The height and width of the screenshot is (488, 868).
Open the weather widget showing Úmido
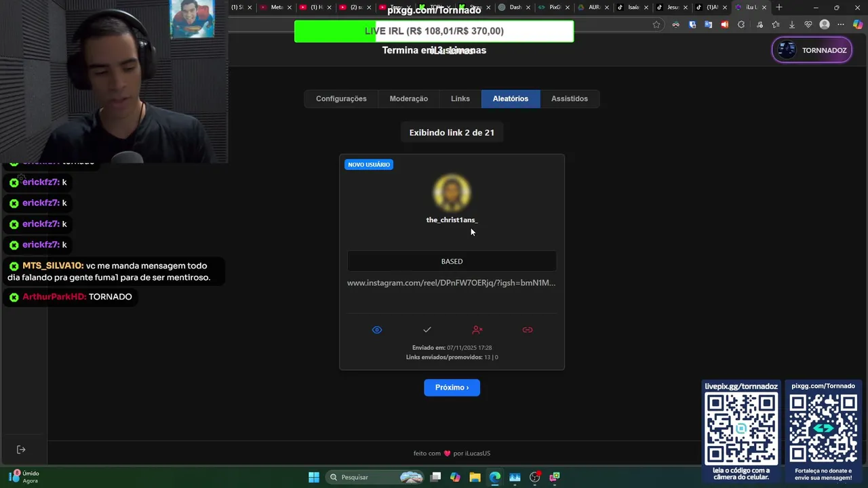click(x=23, y=477)
